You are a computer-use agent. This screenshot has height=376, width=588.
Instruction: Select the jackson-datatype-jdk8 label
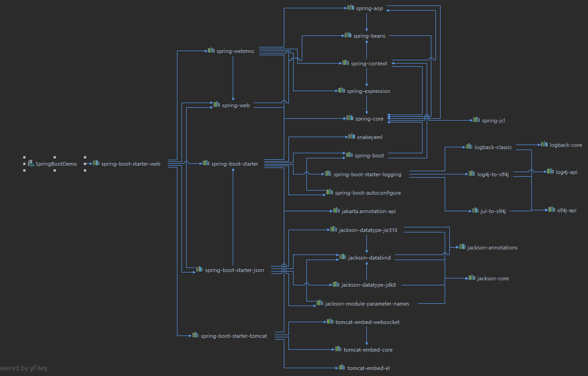coord(369,284)
